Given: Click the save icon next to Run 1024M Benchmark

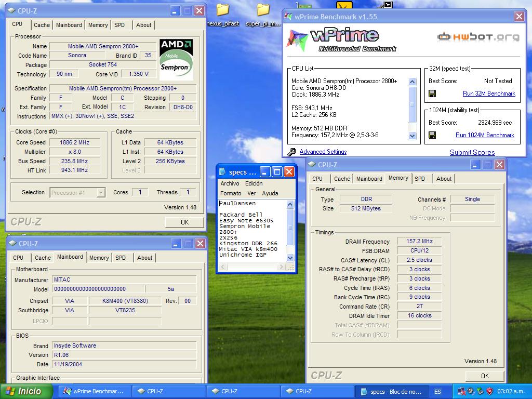Looking at the screenshot, I should coord(432,136).
